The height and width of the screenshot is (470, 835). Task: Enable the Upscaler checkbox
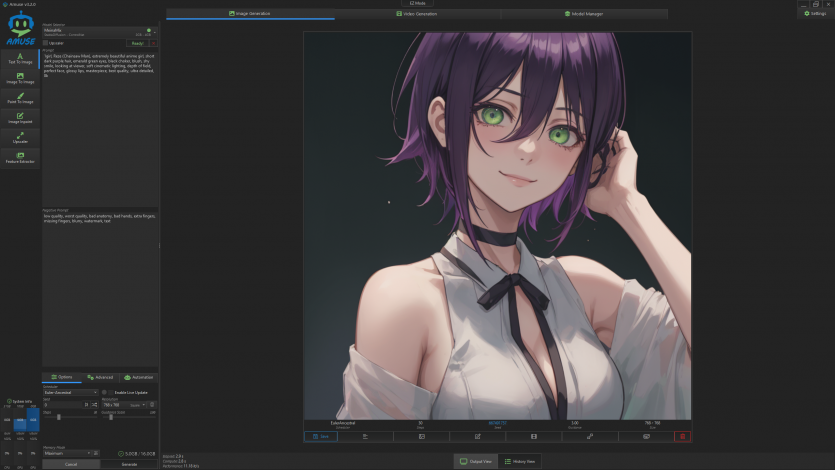click(x=46, y=43)
